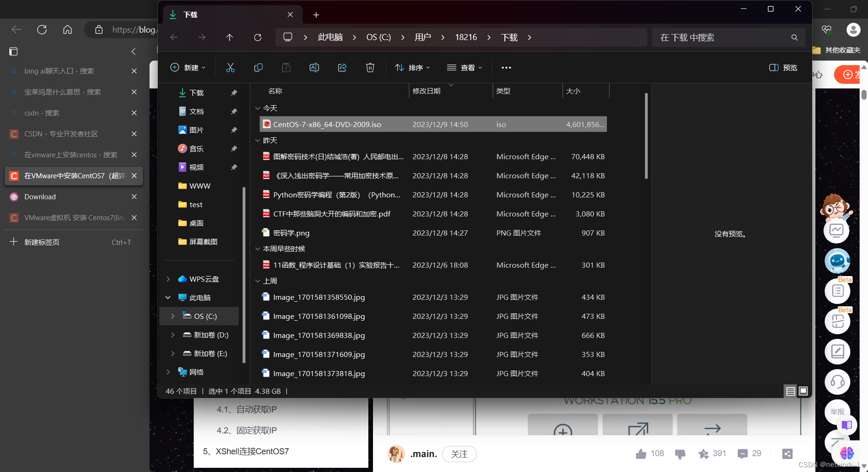Click the 关注 follow button

tap(459, 454)
